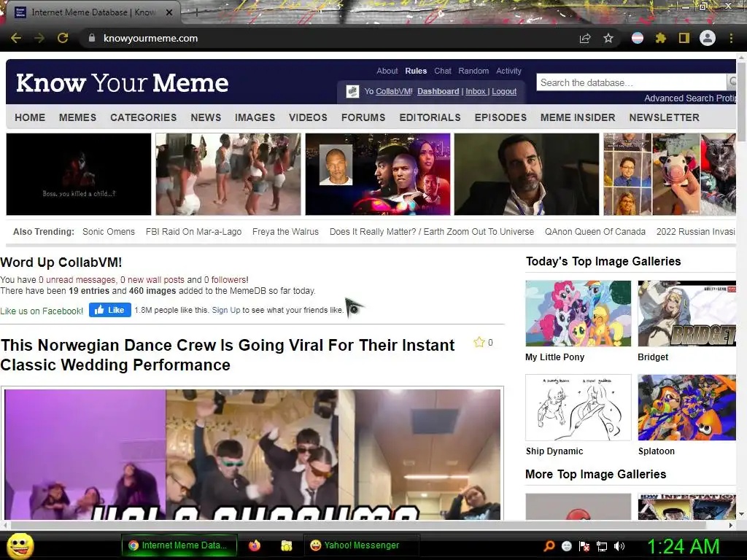Screen dimensions: 747x560
Task: Open the Activity link
Action: (508, 71)
